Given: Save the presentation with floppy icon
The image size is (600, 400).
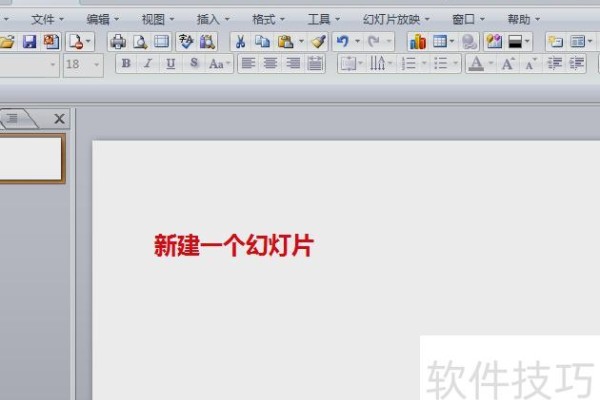Looking at the screenshot, I should click(x=29, y=41).
